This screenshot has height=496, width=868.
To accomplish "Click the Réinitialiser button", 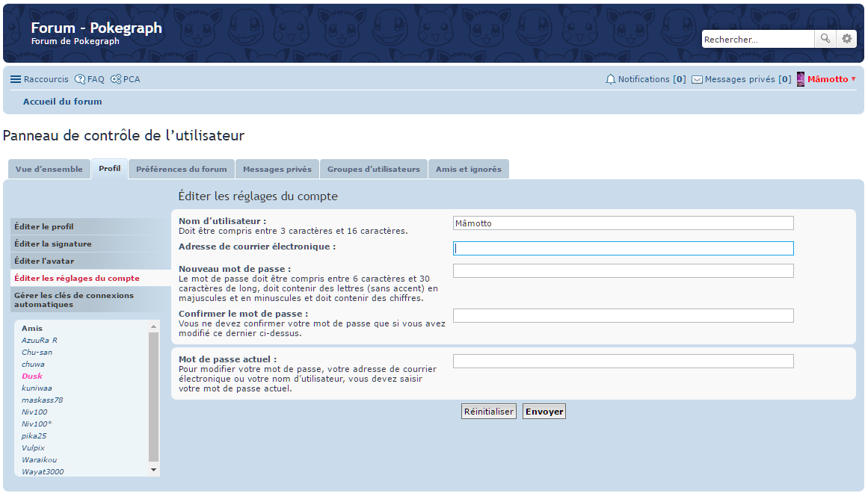I will [489, 412].
